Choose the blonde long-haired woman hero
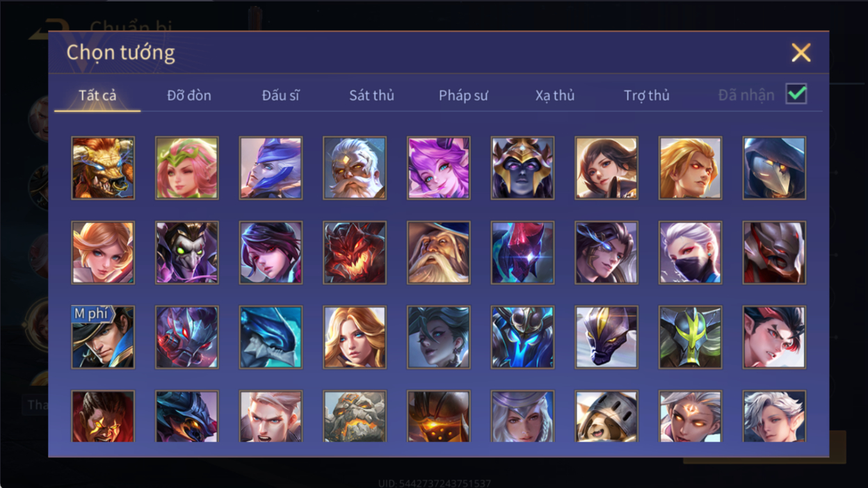This screenshot has width=868, height=488. point(355,337)
